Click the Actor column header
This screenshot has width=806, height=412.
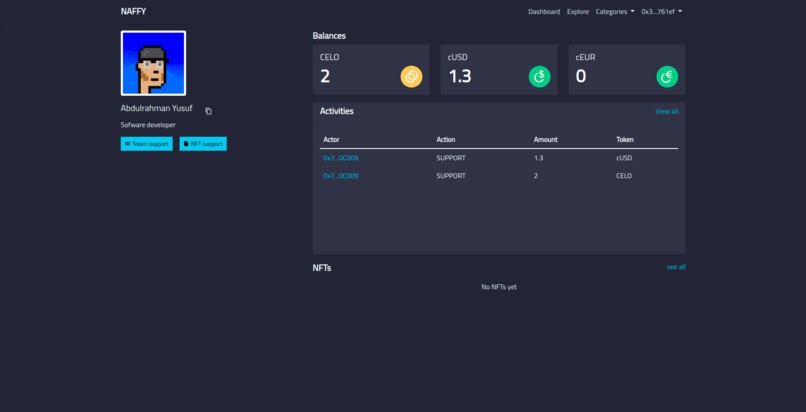(331, 140)
